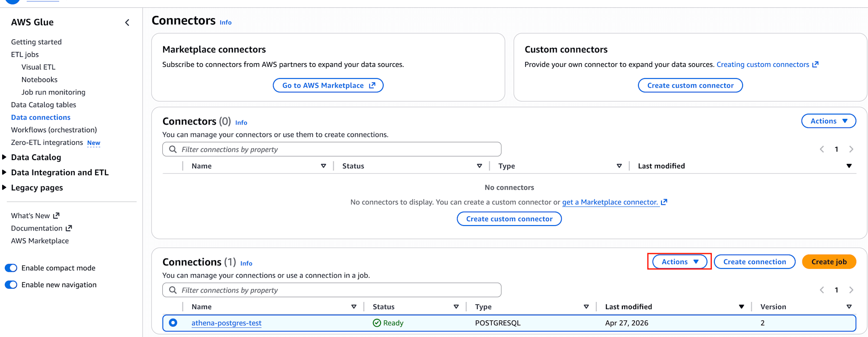Viewport: 868px width, 337px height.
Task: Open the Connections Actions dropdown
Action: coord(680,262)
